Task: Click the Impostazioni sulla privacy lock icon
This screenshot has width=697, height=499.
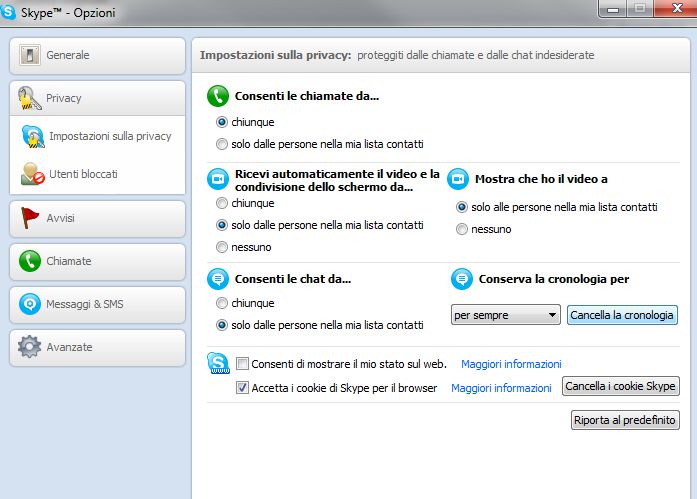Action: coord(33,136)
